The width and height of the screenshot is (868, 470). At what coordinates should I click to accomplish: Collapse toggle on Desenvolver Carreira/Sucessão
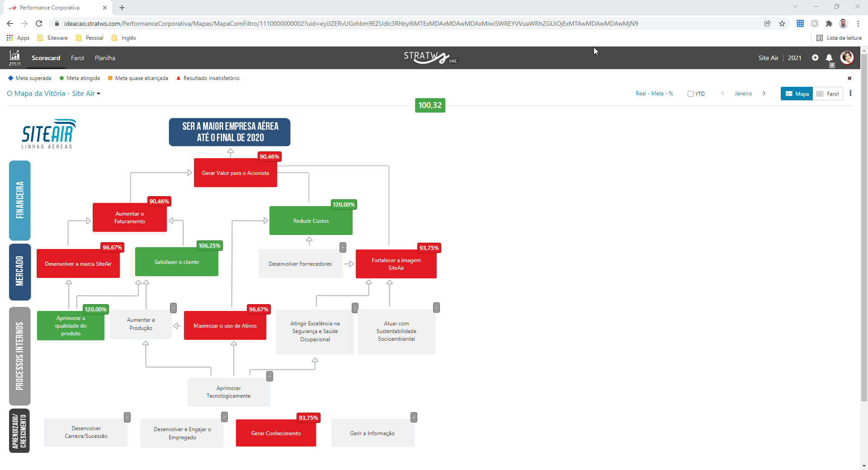coord(127,417)
